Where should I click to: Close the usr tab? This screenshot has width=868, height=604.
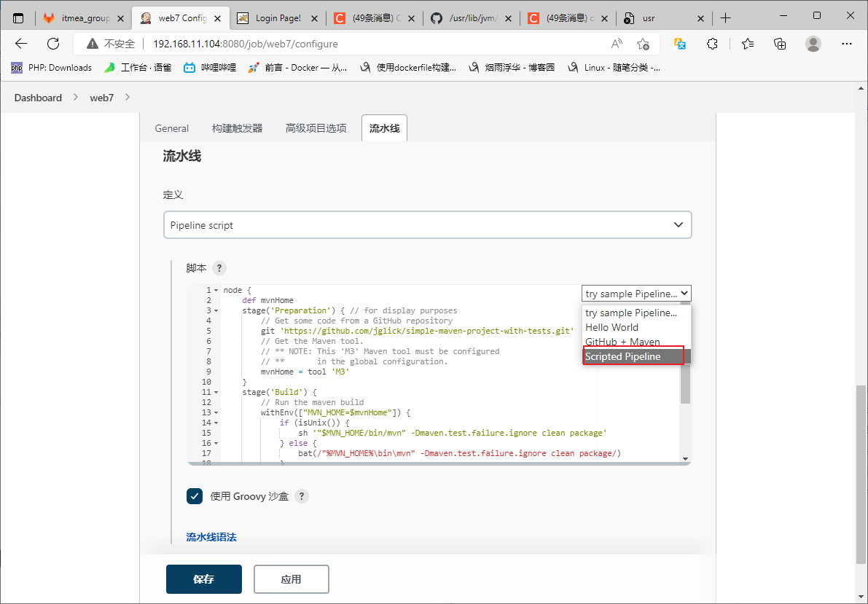tap(701, 18)
